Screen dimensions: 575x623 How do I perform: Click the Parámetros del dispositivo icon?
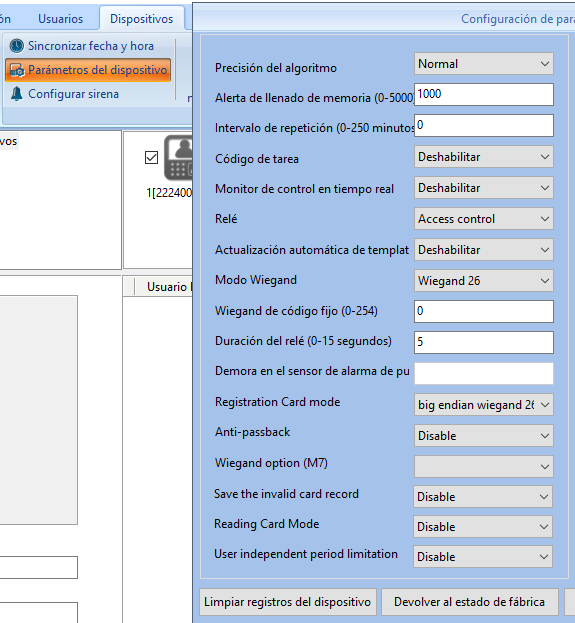tap(17, 70)
